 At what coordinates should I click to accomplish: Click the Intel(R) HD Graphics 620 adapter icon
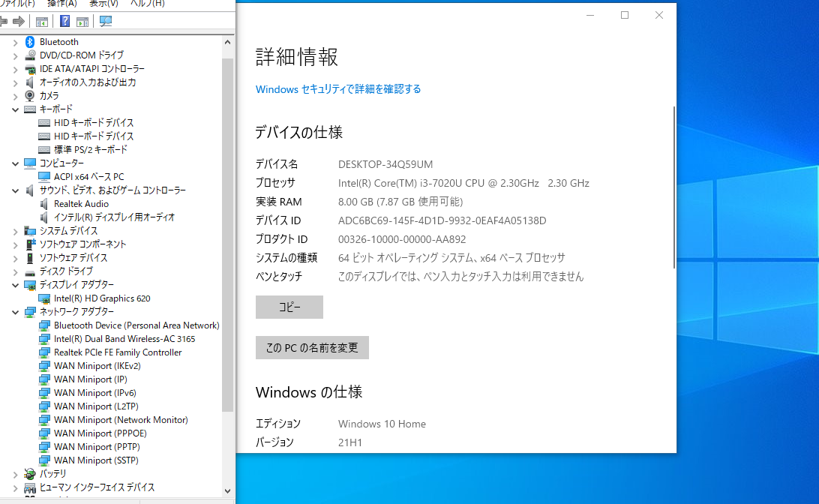(44, 298)
